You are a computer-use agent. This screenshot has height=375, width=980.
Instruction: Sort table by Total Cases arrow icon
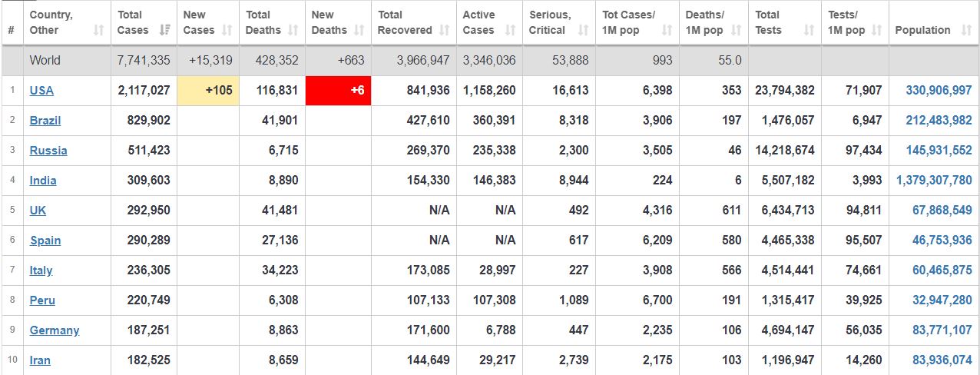pyautogui.click(x=164, y=30)
